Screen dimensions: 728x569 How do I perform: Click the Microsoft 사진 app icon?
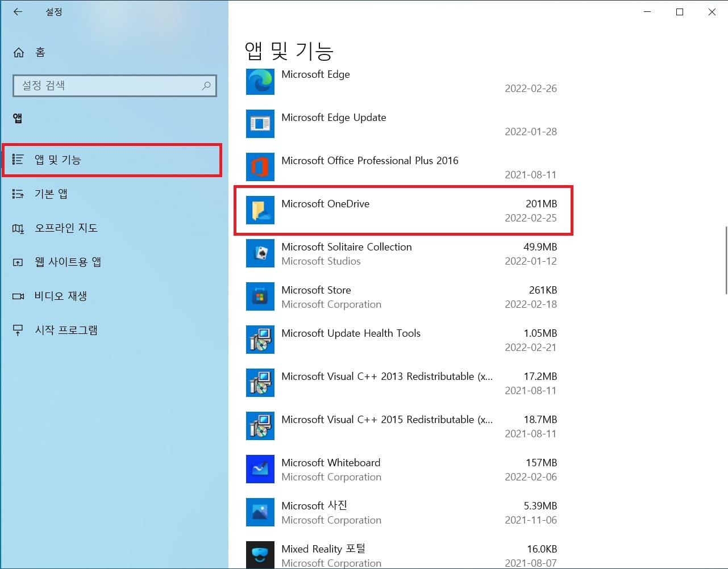260,512
